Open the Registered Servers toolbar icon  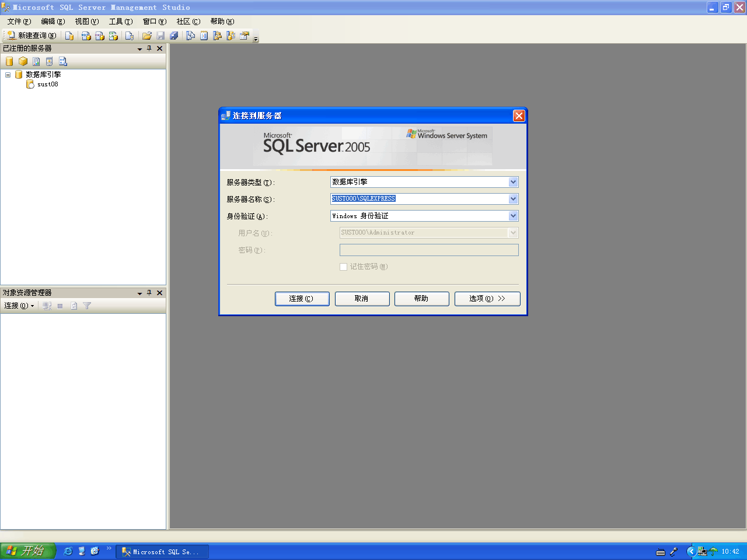[191, 36]
